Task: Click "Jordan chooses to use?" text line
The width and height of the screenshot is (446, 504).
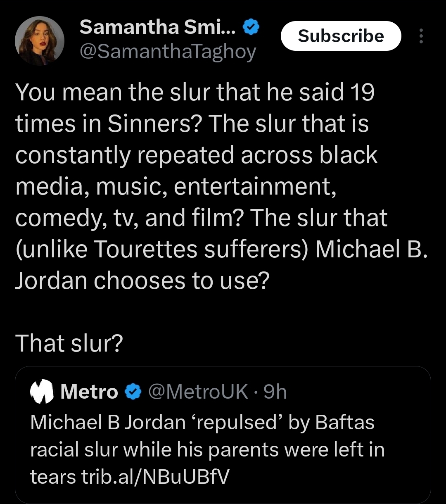Action: coord(142,281)
